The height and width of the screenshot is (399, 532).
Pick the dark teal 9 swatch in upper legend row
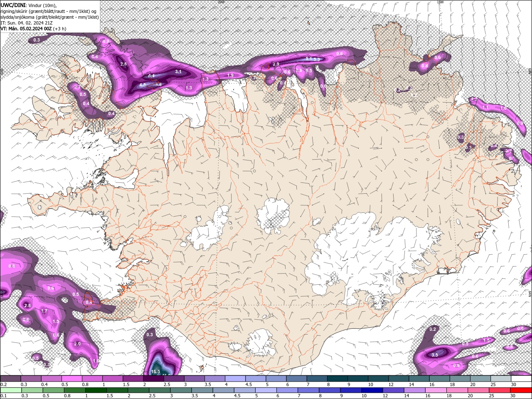[x=357, y=379]
